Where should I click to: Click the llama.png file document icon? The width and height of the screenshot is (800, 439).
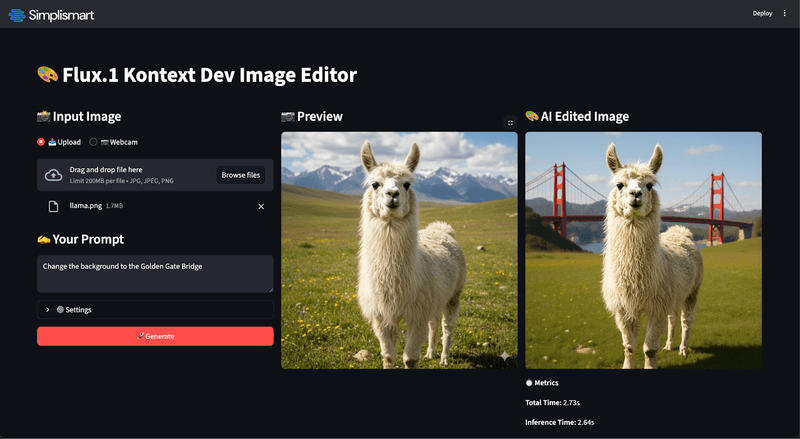click(x=54, y=206)
